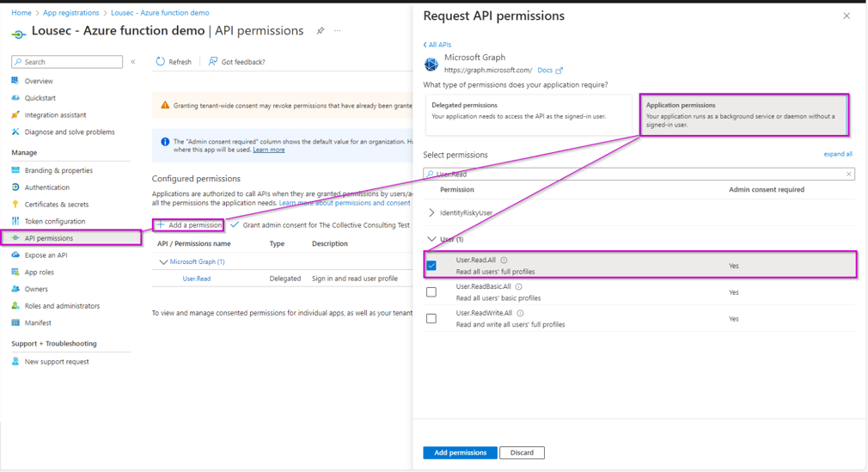Collapse the sidebar with double chevron

coord(133,62)
